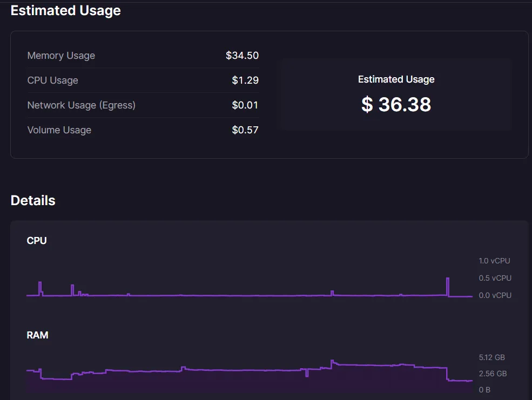532x400 pixels.
Task: Select the RAM chart label
Action: [x=37, y=335]
